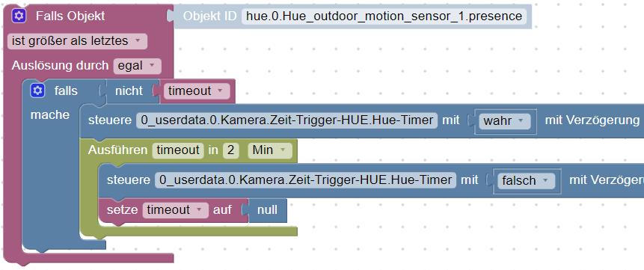Click timeout name field in Ausführen block
This screenshot has height=270, width=644.
(178, 150)
